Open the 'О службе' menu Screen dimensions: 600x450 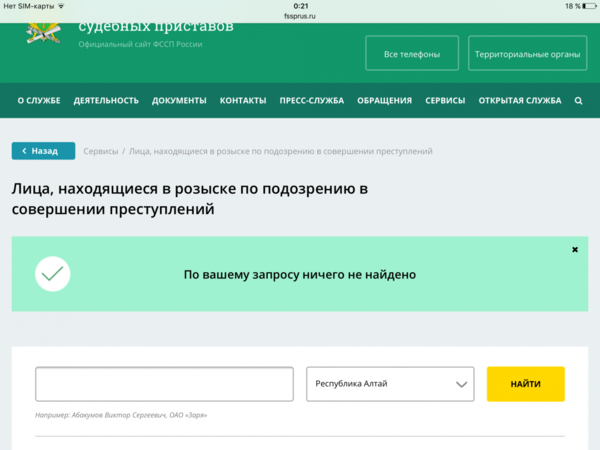click(39, 101)
